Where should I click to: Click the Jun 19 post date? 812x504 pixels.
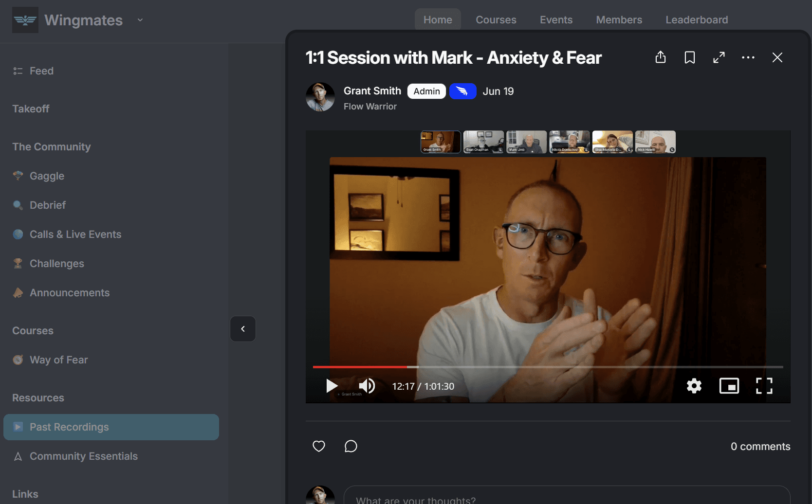[498, 91]
